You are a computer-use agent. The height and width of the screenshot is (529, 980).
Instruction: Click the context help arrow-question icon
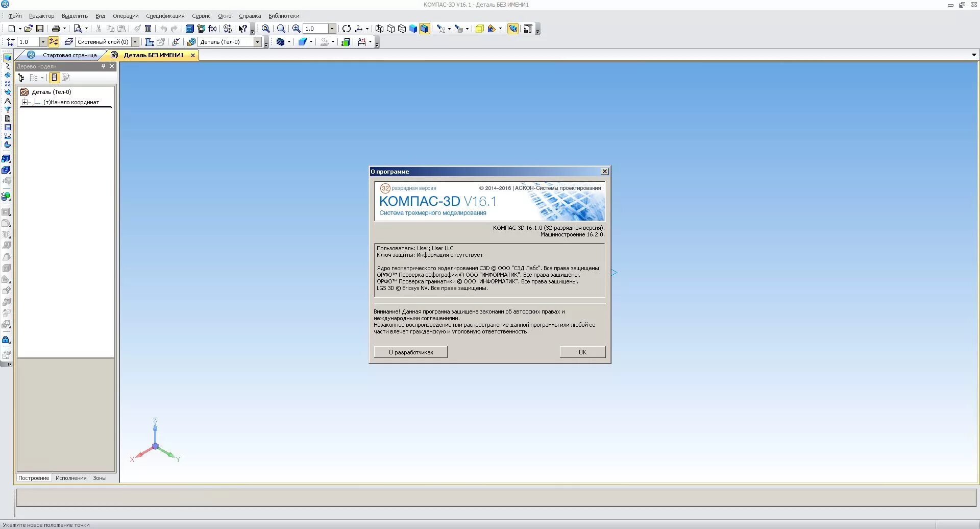(x=243, y=29)
